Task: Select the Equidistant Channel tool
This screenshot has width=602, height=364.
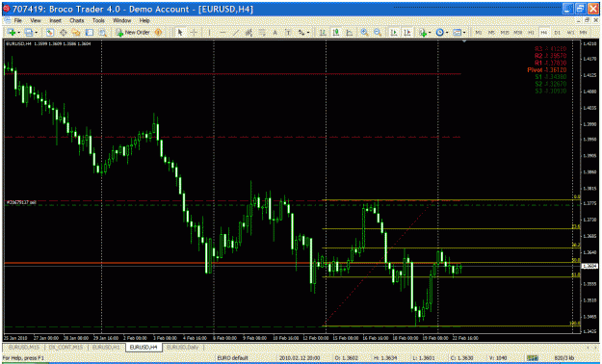Action: coord(249,33)
